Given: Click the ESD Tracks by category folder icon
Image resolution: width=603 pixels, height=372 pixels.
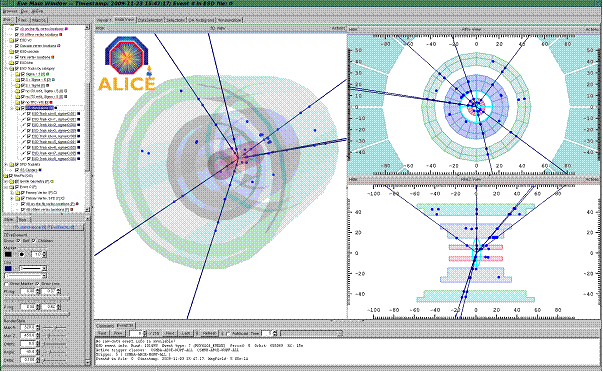Looking at the screenshot, I should pyautogui.click(x=12, y=68).
